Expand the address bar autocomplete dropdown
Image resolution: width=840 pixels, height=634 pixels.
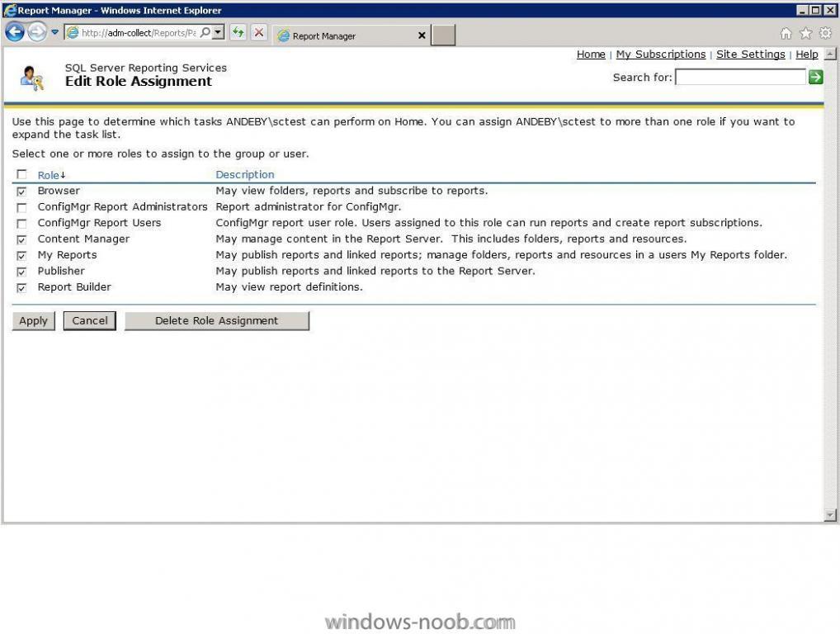point(218,32)
